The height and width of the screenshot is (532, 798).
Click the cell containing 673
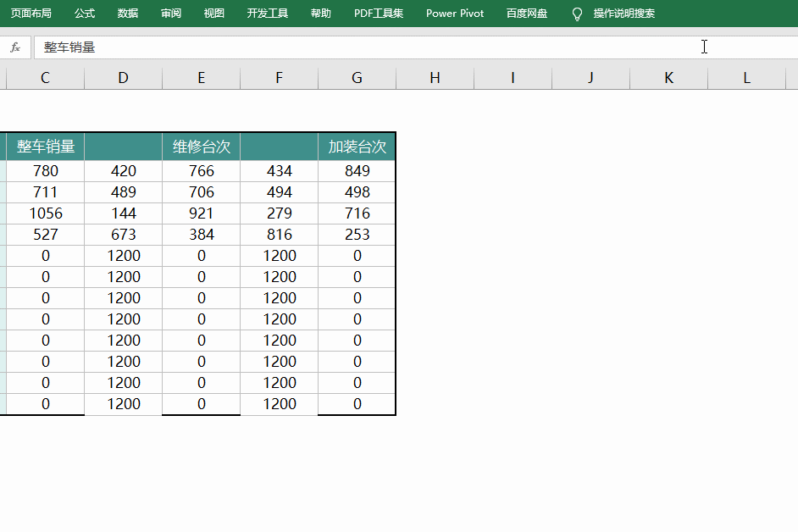coord(123,235)
